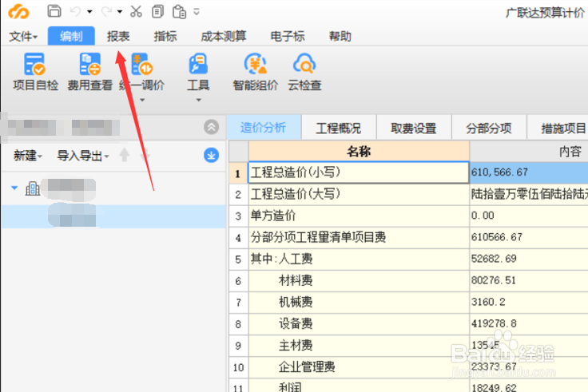Viewport: 588px width, 392px height.
Task: Expand the 工具 dropdown arrow
Action: point(198,100)
